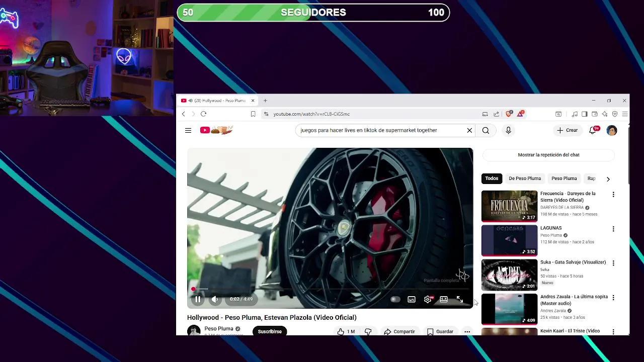Open YouTube guide hamburger menu
The height and width of the screenshot is (362, 644).
pyautogui.click(x=188, y=130)
